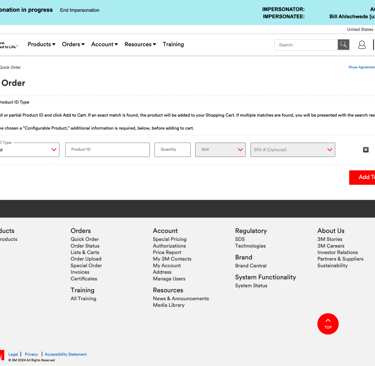Open the Products menu
This screenshot has width=375, height=366.
41,44
